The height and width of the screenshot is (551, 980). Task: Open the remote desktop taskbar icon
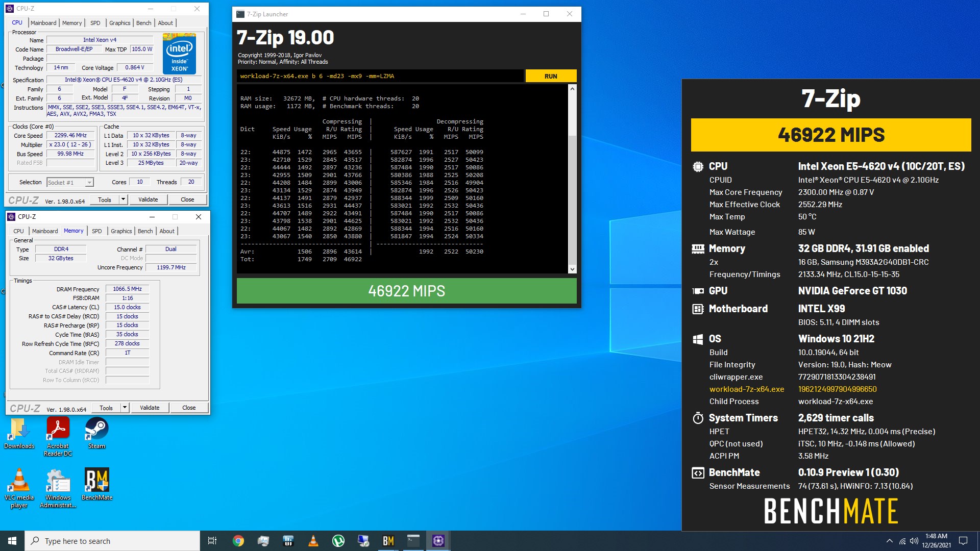pyautogui.click(x=363, y=541)
